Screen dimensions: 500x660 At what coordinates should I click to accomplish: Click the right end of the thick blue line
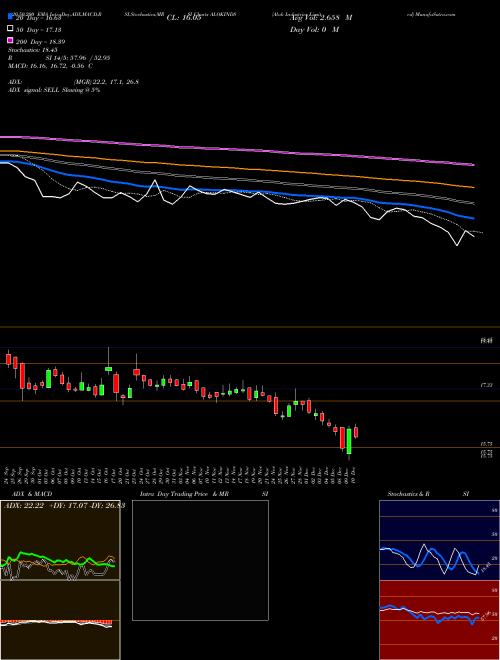(473, 218)
